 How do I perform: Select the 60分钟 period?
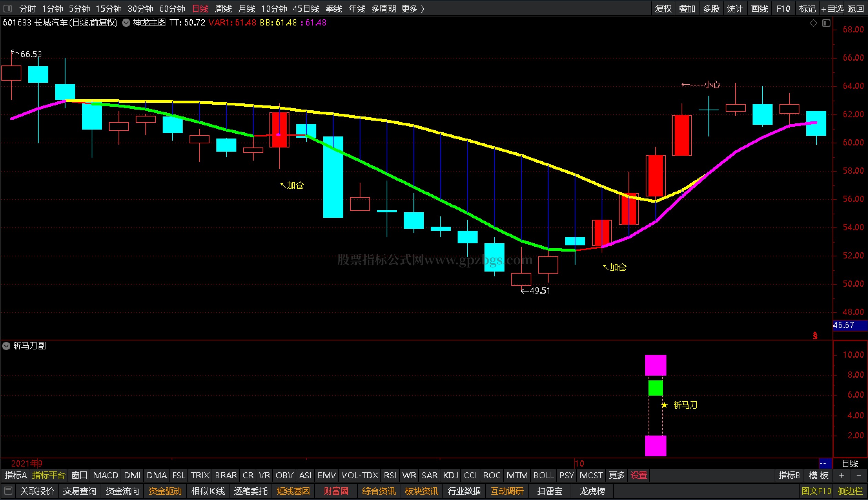tap(172, 9)
